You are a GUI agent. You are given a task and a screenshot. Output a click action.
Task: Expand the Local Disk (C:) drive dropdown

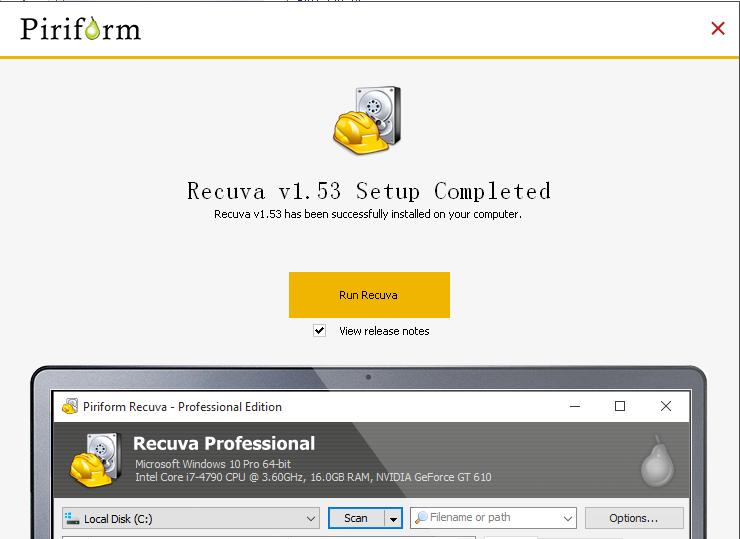[x=311, y=518]
